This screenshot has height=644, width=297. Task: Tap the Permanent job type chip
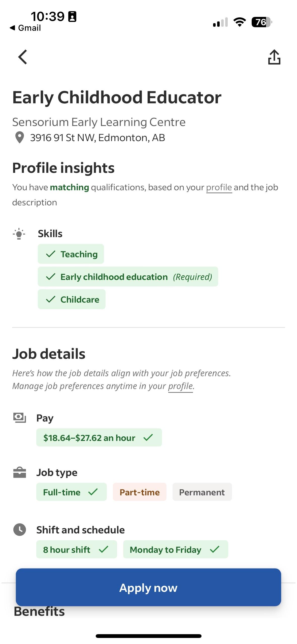tap(202, 492)
